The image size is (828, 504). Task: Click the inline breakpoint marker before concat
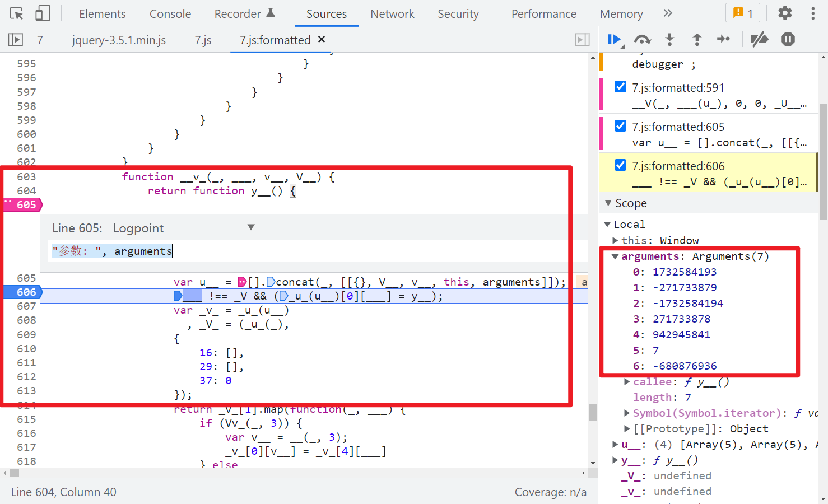pos(271,282)
